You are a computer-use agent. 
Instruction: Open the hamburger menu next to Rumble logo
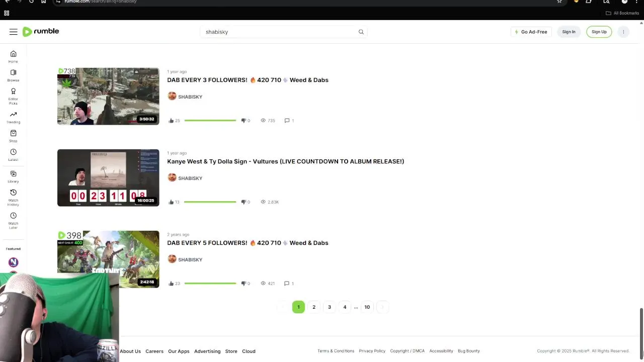14,32
